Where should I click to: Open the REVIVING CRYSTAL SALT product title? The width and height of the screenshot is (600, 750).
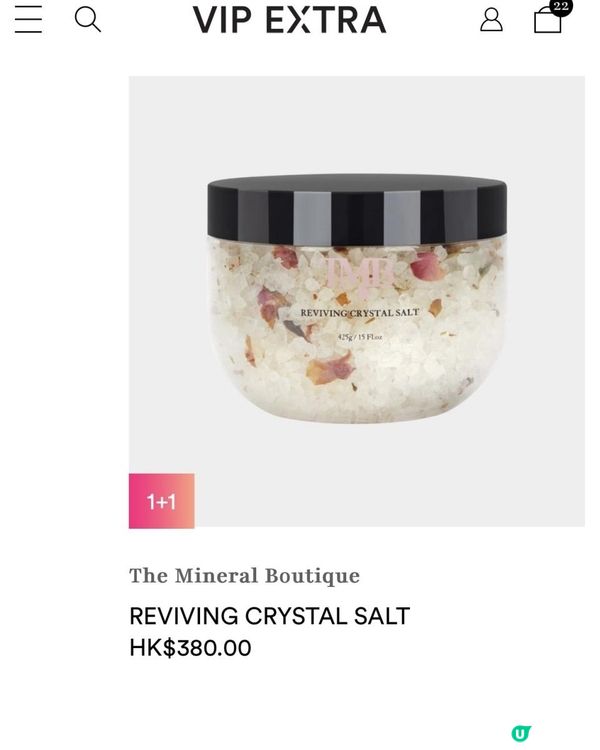pos(269,616)
